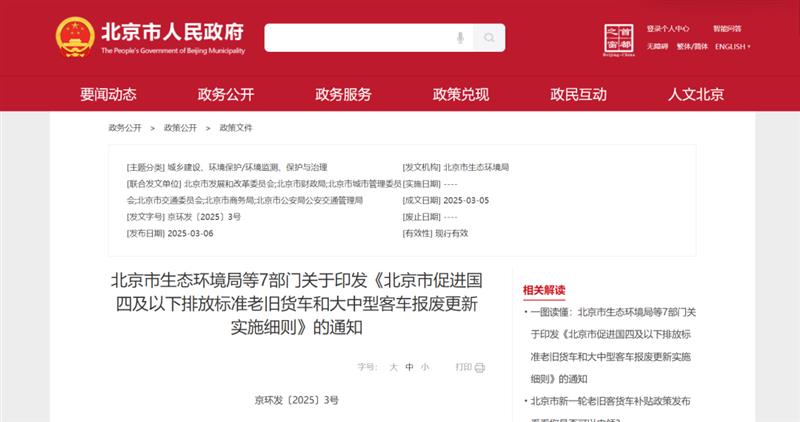Viewport: 800px width, 422px height.
Task: Open the 政务公开 navigation menu
Action: click(x=226, y=94)
